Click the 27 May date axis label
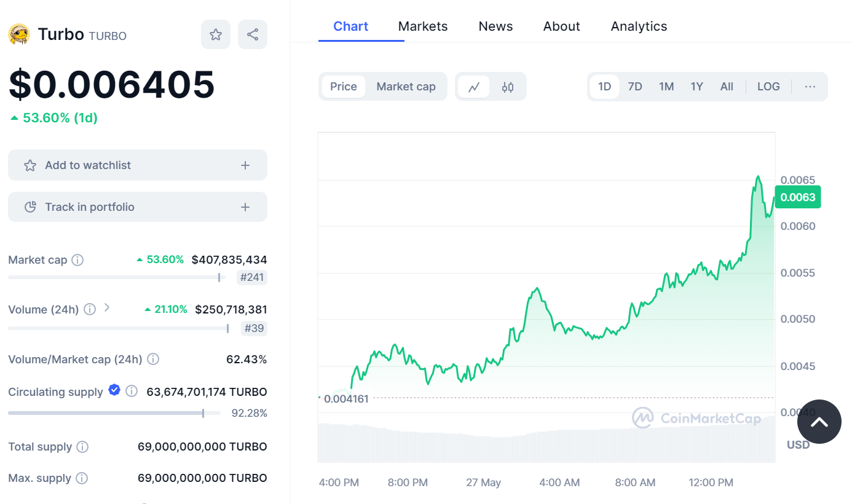The height and width of the screenshot is (504, 852). click(484, 482)
